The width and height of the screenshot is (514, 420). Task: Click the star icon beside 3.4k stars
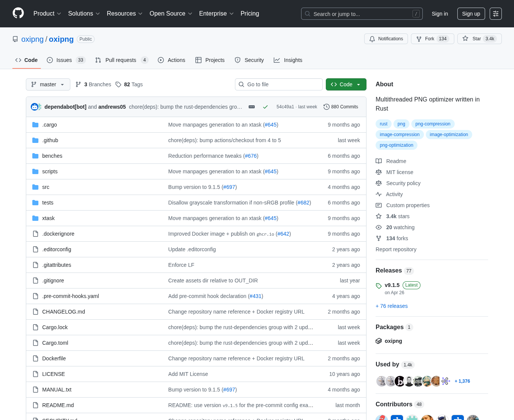pyautogui.click(x=379, y=216)
